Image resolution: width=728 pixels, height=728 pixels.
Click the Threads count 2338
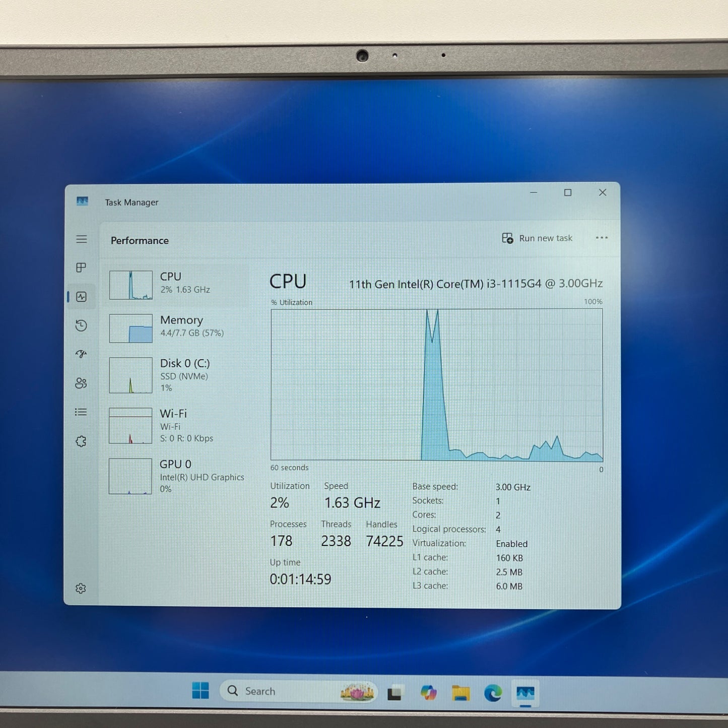click(x=336, y=541)
